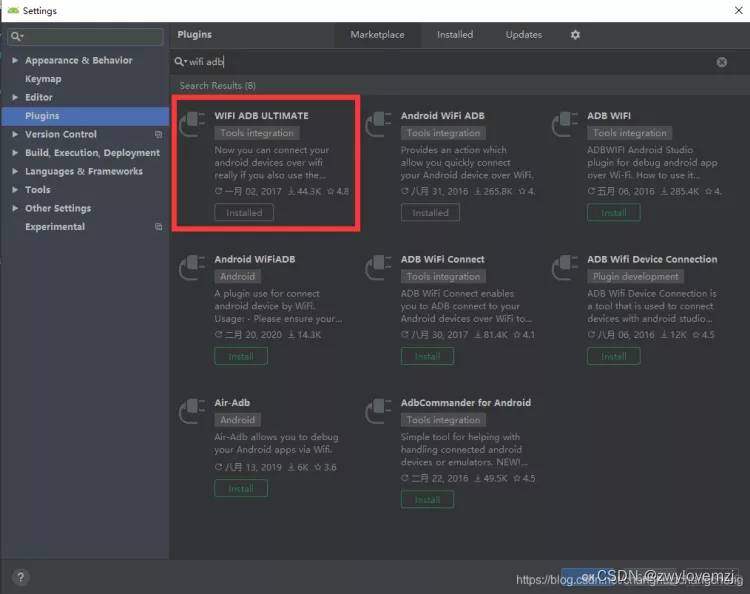
Task: Open the AdbCommander for Android title
Action: coord(466,403)
